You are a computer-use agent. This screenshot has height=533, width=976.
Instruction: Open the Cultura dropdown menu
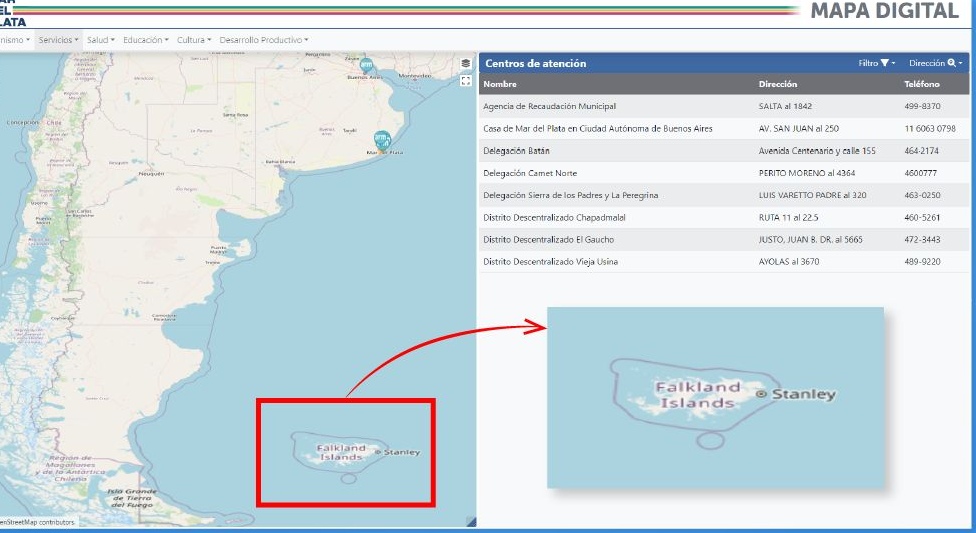pos(193,40)
